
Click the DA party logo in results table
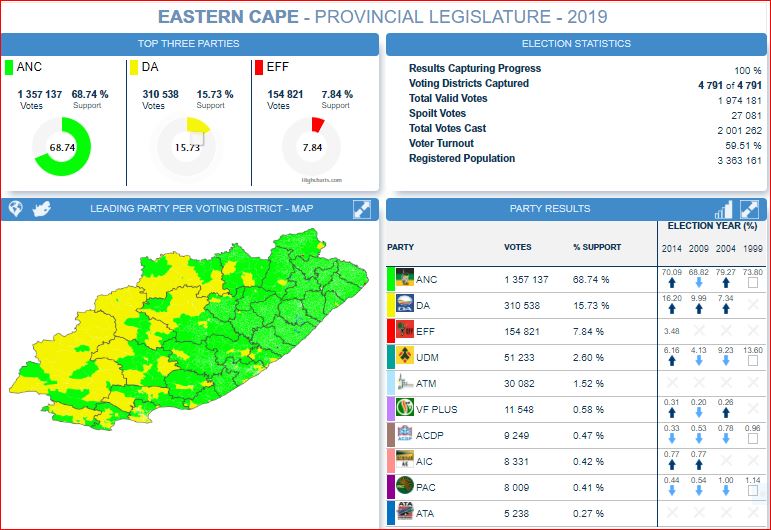pos(405,305)
